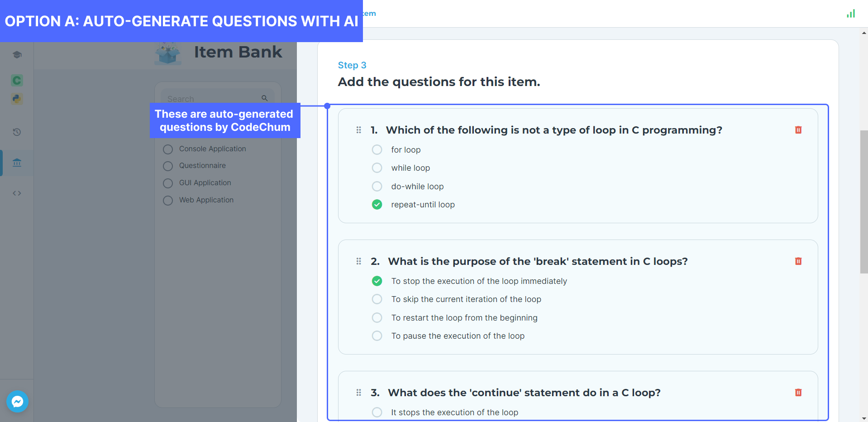Open the code brackets sidebar icon
This screenshot has height=422, width=868.
(17, 193)
